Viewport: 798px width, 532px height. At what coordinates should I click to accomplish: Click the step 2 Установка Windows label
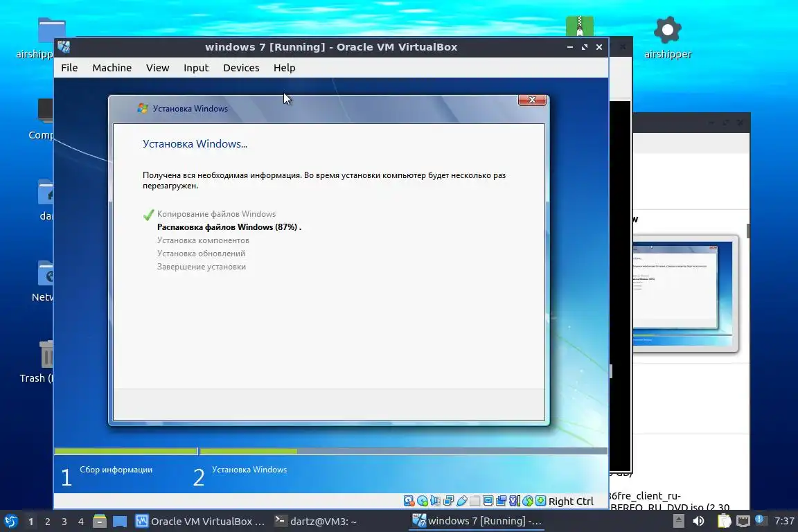249,470
